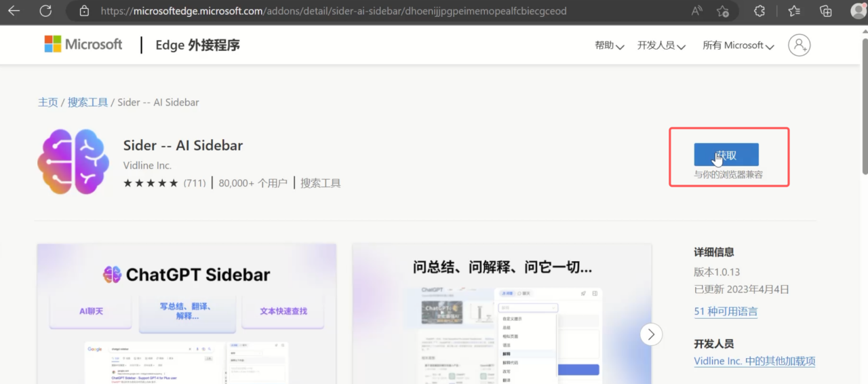
Task: Refresh the page with reload icon
Action: coord(45,11)
